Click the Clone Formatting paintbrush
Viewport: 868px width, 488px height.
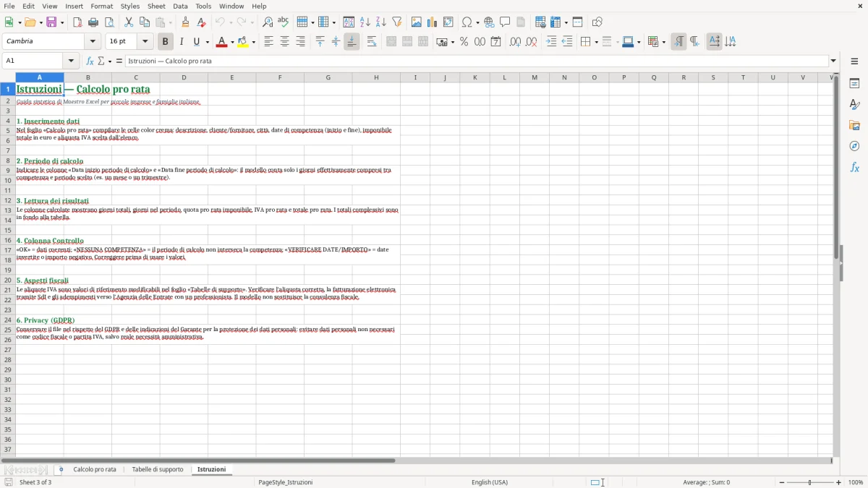[185, 22]
